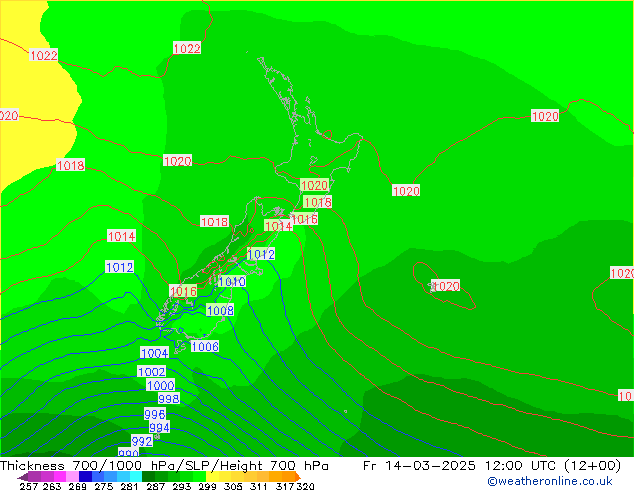Click the blue 998 isobar label
The height and width of the screenshot is (490, 634).
[x=169, y=399]
